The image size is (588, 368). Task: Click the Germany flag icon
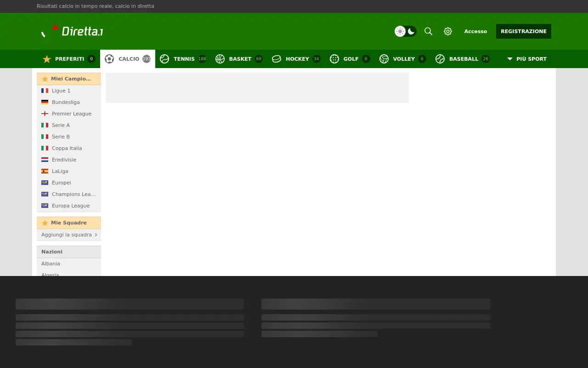click(x=45, y=102)
